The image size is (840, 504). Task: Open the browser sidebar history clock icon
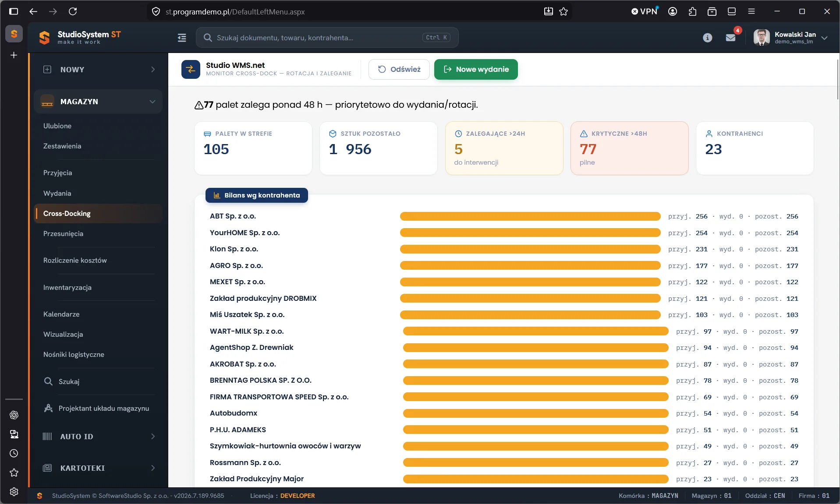coord(14,453)
